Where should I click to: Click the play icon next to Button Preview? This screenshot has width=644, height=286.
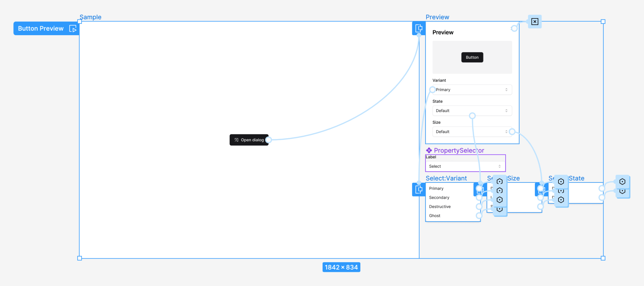point(73,28)
